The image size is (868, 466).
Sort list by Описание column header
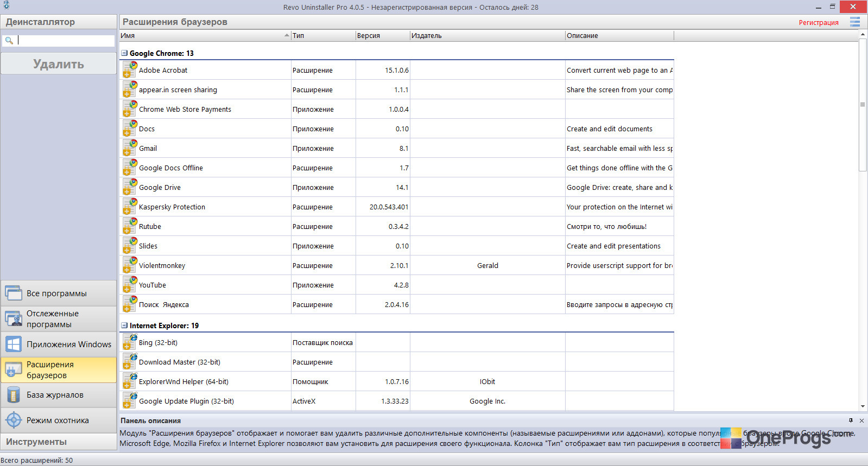tap(619, 35)
